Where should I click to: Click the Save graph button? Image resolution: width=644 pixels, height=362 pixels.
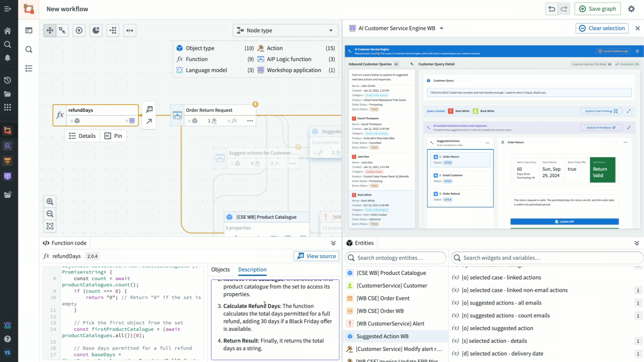pos(598,9)
